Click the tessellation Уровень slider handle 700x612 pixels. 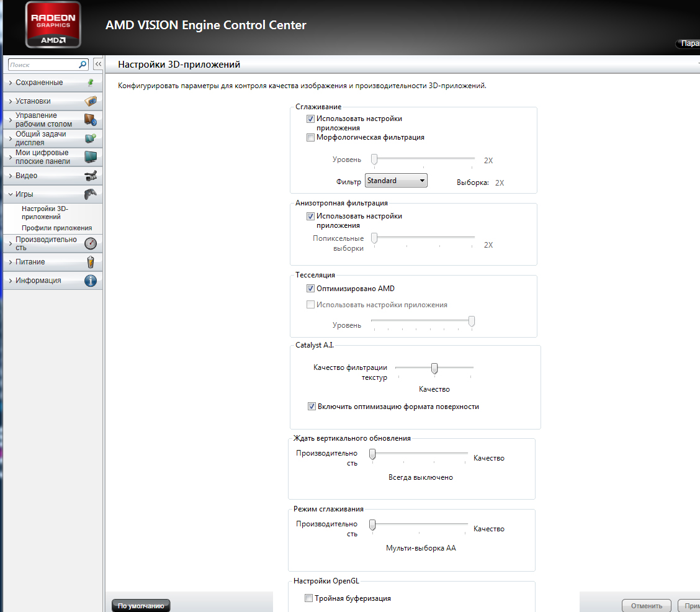pos(472,322)
